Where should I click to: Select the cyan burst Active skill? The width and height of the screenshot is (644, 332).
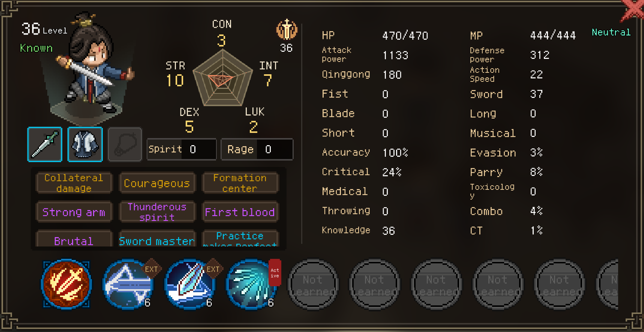(x=251, y=284)
